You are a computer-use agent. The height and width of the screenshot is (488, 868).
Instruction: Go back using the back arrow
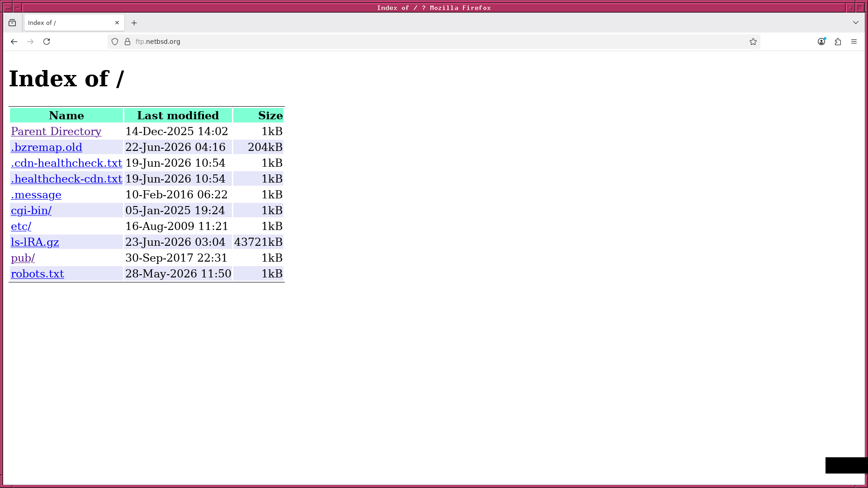pyautogui.click(x=14, y=42)
